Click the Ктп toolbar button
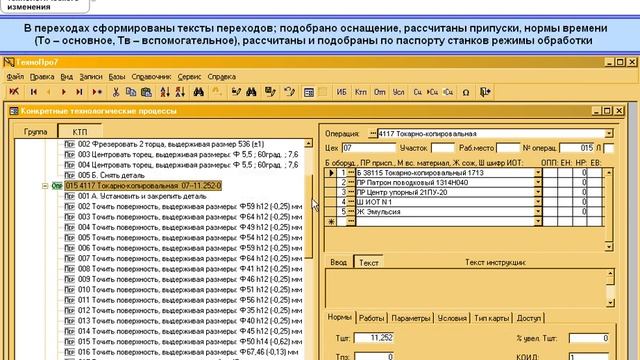 360,92
